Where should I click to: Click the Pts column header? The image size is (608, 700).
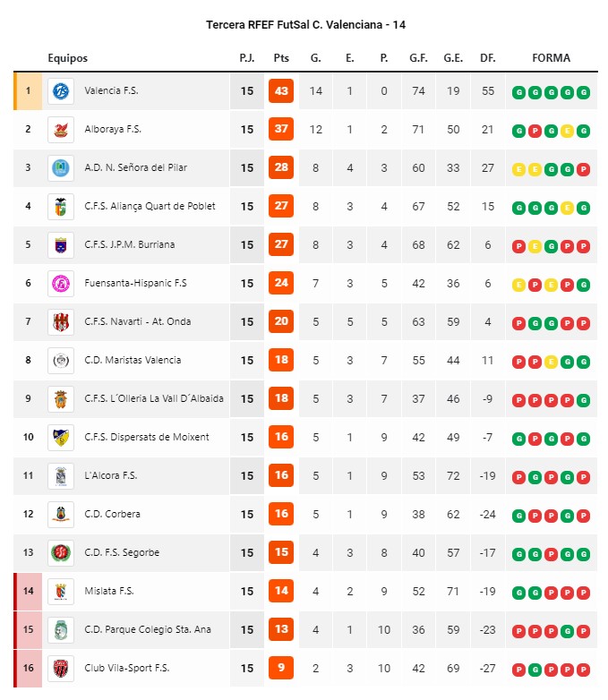click(281, 58)
